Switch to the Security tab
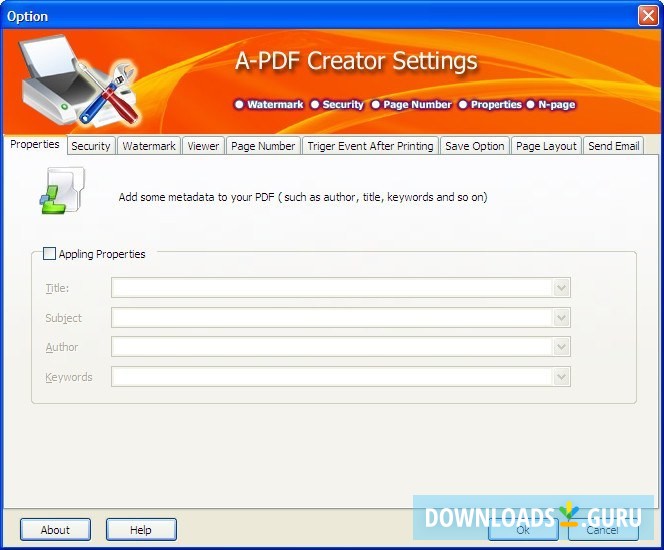Screen dimensions: 664x550 tap(91, 146)
